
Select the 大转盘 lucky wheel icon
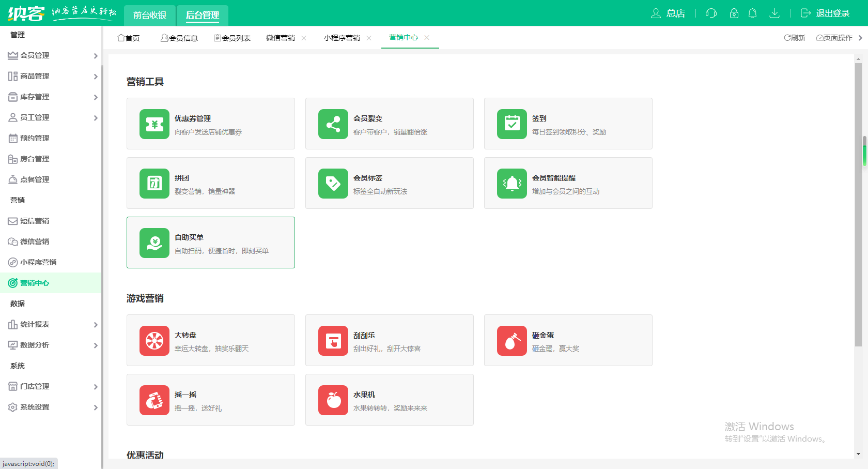[x=154, y=341]
